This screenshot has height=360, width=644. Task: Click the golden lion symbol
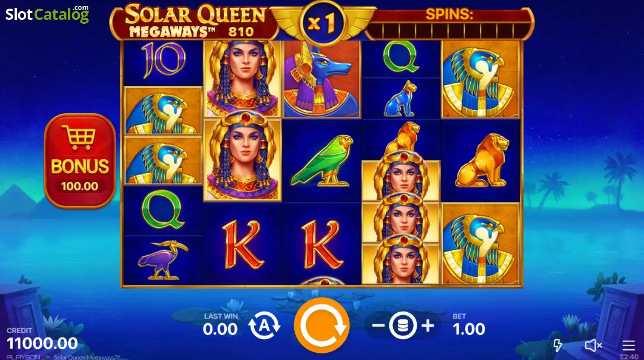click(x=481, y=160)
